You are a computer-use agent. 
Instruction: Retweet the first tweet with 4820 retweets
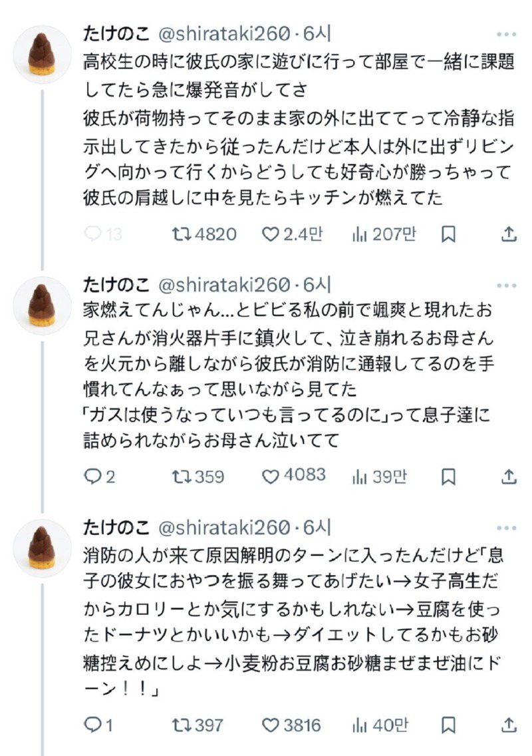(x=182, y=234)
